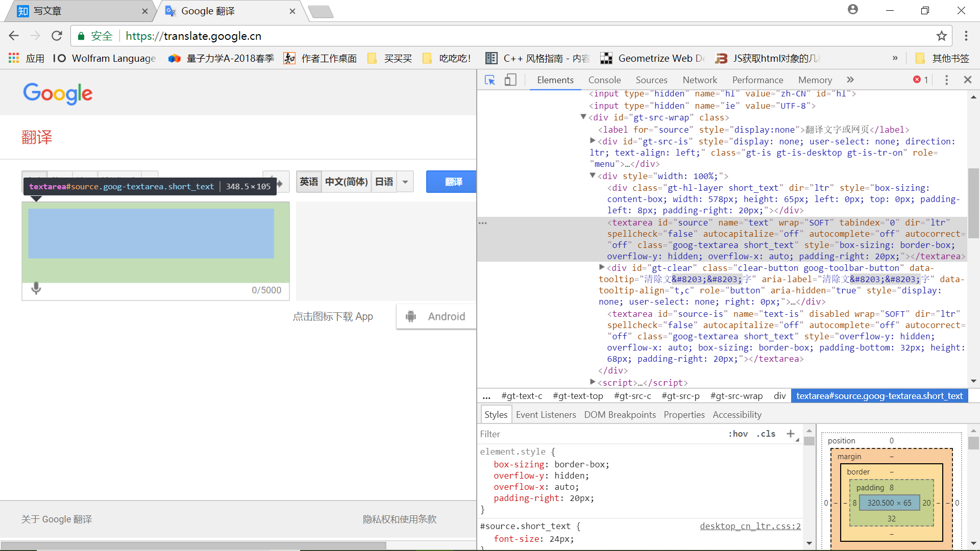
Task: Click the Android app download button
Action: coord(436,316)
